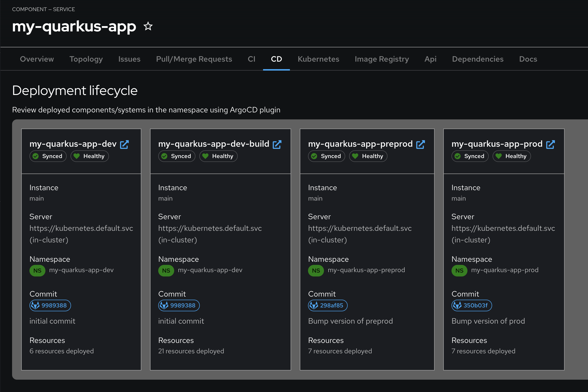Star my-quarkus-app as favorite
The image size is (588, 392).
[148, 26]
